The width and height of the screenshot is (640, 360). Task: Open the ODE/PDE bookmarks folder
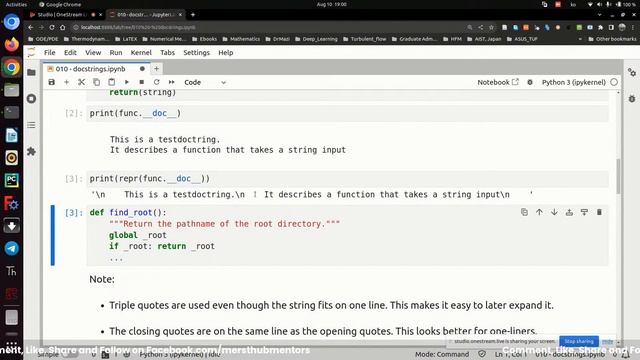tap(43, 39)
